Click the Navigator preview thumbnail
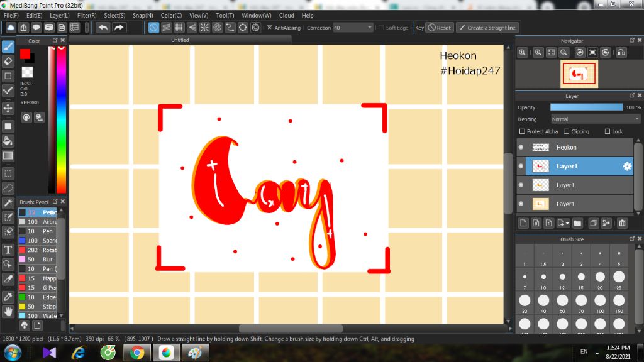The image size is (644, 362). [579, 74]
